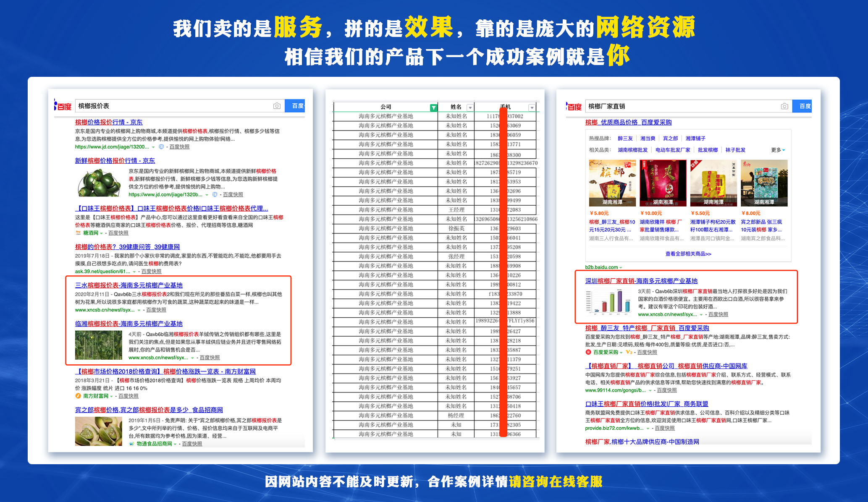Viewport: 868px width, 502px height.
Task: Expand arrow next to b2b.baidu.com
Action: (x=621, y=267)
